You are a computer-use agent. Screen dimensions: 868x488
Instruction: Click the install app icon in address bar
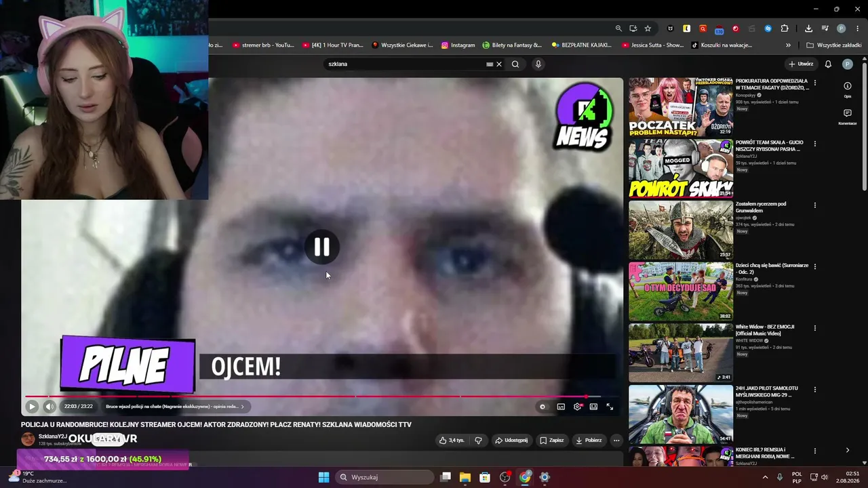(633, 28)
